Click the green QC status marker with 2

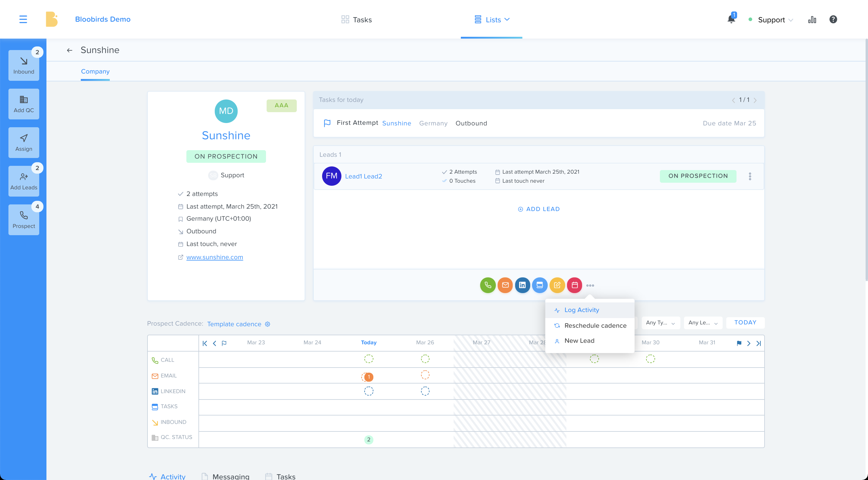click(369, 440)
